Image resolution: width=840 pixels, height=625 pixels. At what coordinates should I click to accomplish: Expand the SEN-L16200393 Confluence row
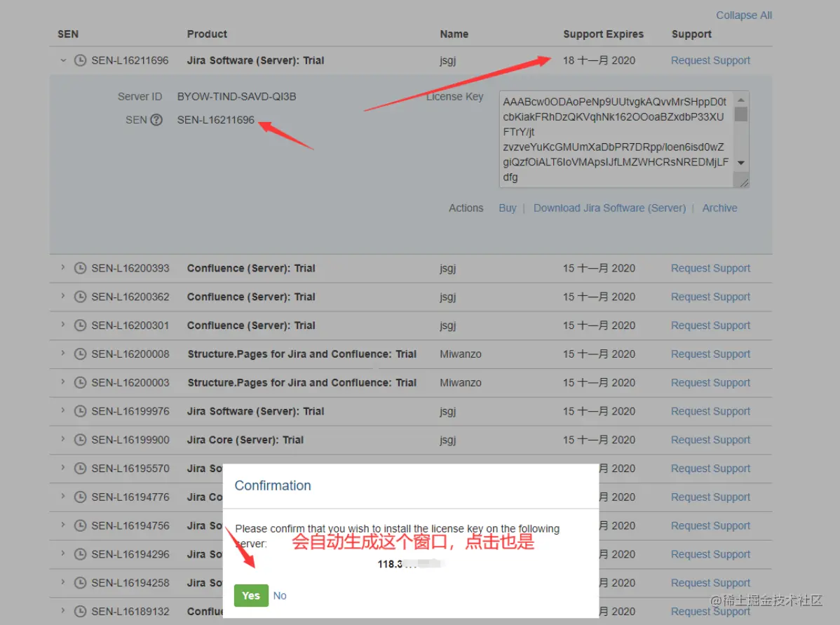[62, 267]
